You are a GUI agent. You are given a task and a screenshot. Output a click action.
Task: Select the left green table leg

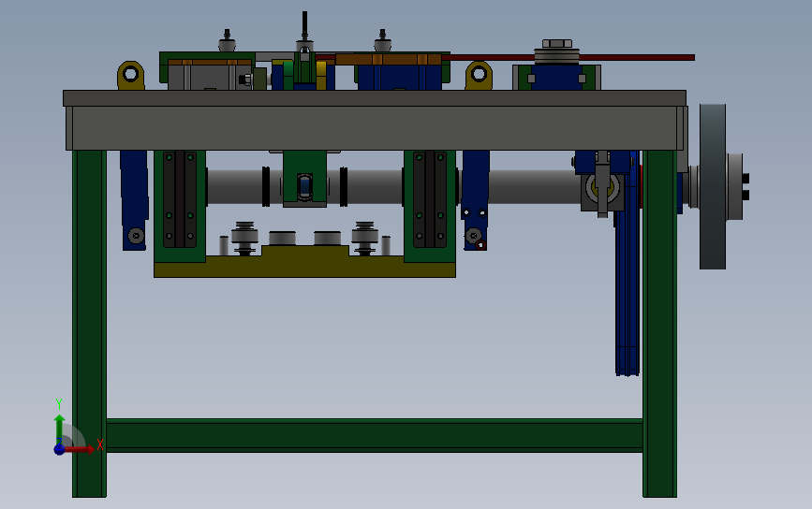[x=89, y=324]
